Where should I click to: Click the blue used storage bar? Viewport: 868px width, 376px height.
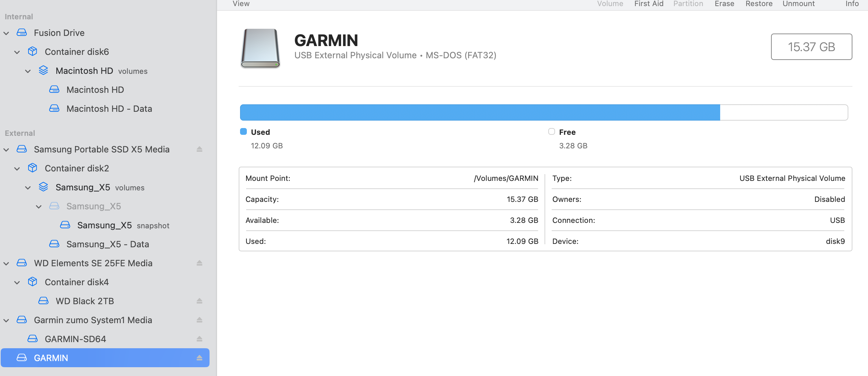(480, 112)
